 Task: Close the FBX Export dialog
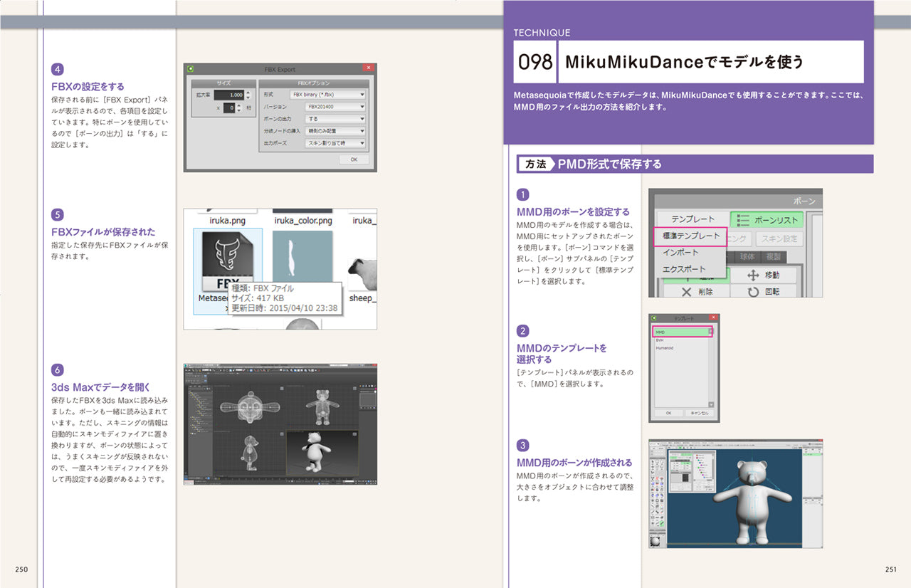(x=368, y=68)
